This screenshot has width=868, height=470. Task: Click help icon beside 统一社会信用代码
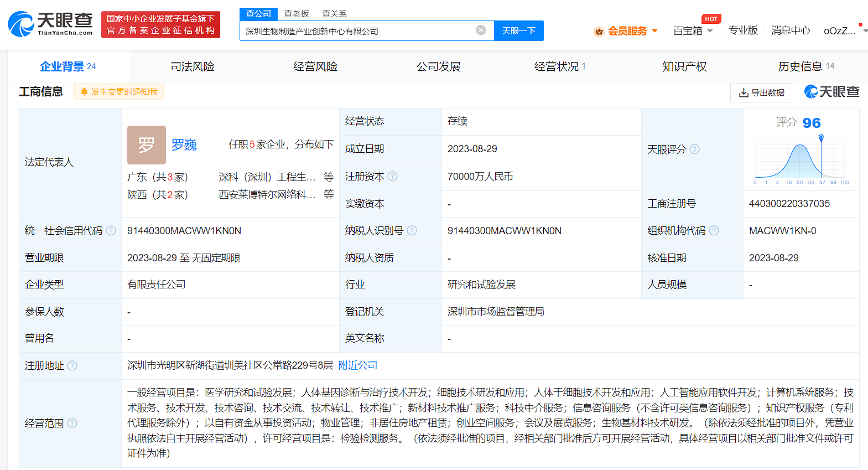(x=111, y=230)
